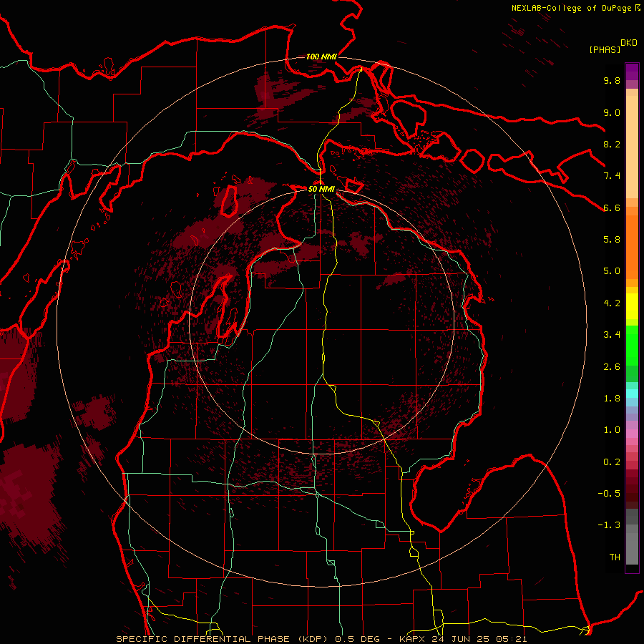Click the 0.2 value on the scale
The height and width of the screenshot is (644, 644).
pyautogui.click(x=612, y=462)
